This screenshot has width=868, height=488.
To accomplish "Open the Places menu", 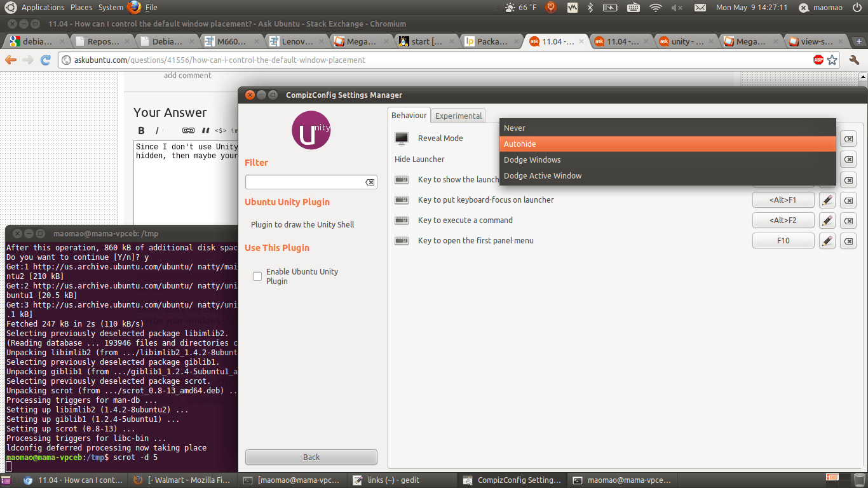I will pos(81,8).
